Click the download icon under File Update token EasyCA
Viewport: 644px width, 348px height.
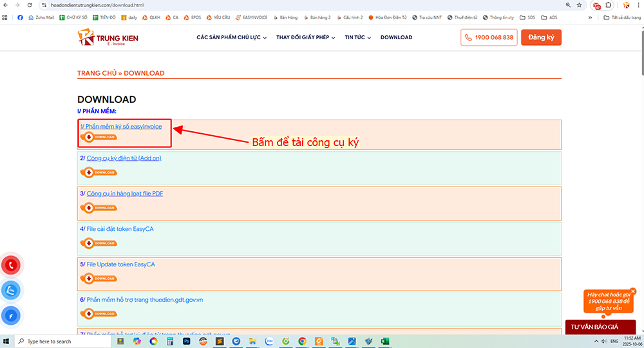pyautogui.click(x=99, y=279)
